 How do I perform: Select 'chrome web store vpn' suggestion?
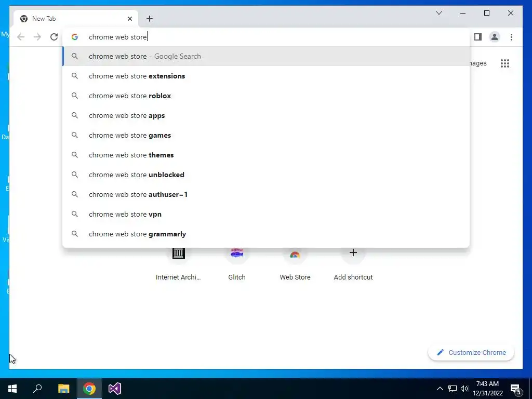pyautogui.click(x=266, y=214)
